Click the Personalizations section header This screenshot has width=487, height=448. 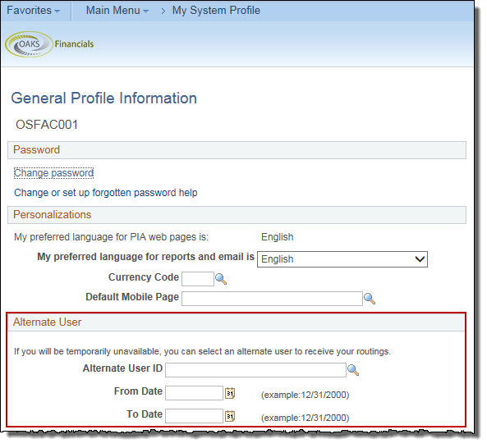[237, 215]
